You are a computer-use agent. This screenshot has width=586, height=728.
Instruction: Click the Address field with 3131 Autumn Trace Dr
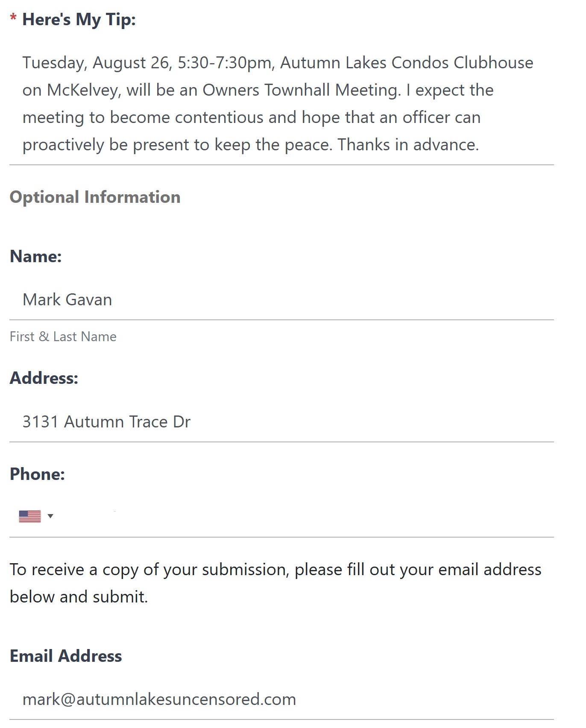tap(281, 422)
